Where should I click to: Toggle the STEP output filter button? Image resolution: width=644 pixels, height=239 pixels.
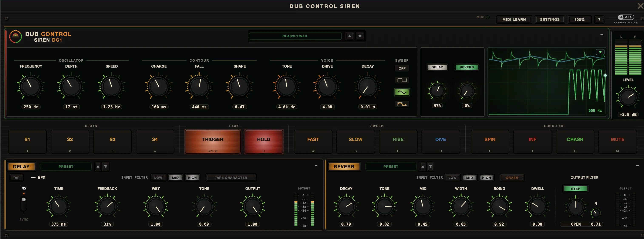click(576, 189)
